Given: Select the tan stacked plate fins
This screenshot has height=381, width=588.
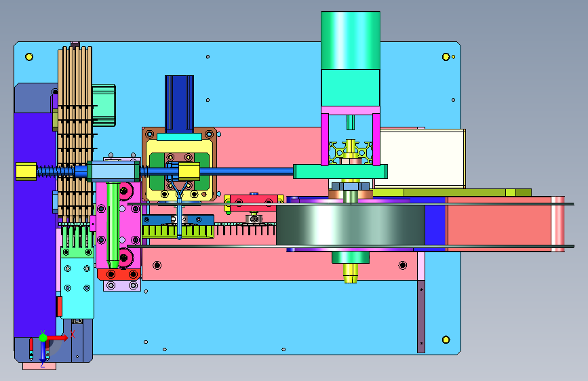Looking at the screenshot, I should (75, 134).
